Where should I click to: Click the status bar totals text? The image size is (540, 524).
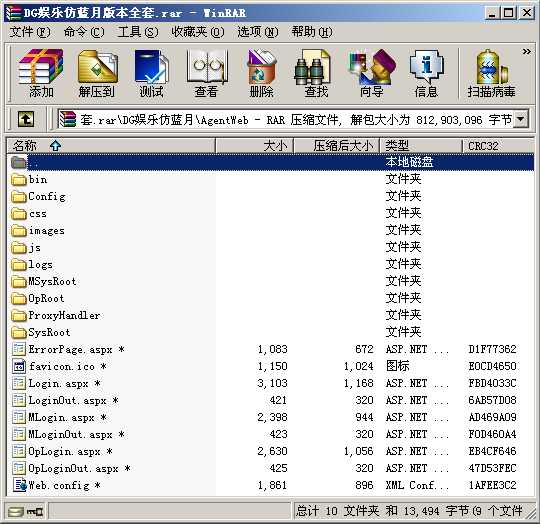pos(409,511)
